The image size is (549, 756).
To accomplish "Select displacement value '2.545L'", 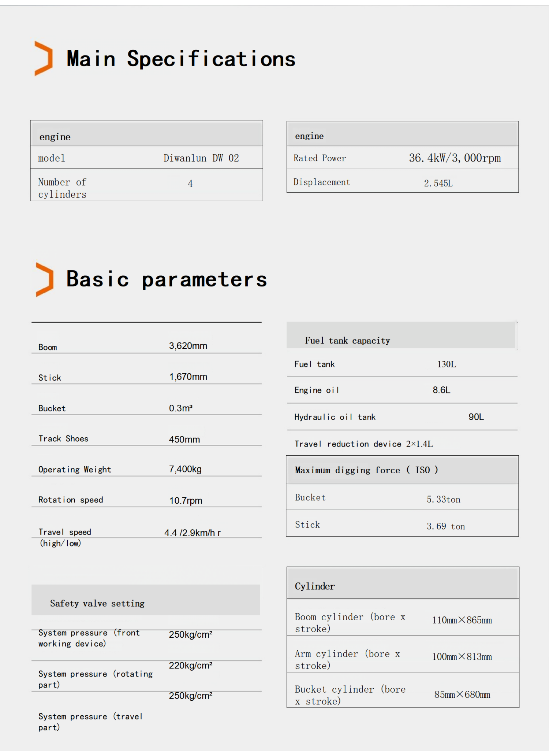I will 438,183.
